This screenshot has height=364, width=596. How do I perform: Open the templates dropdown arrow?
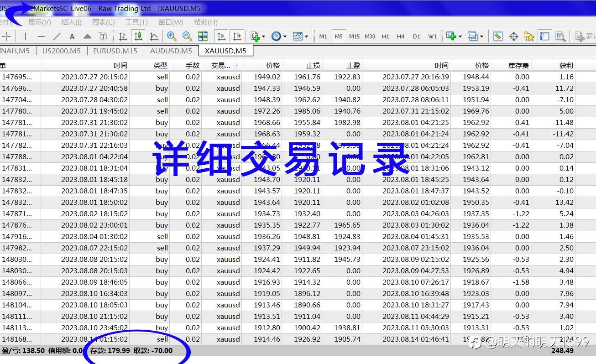point(306,36)
